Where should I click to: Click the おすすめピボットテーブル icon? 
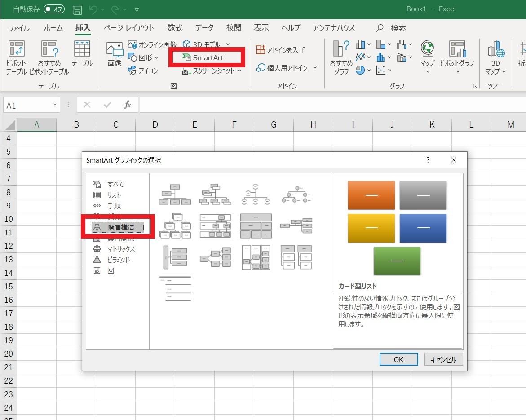pos(49,57)
